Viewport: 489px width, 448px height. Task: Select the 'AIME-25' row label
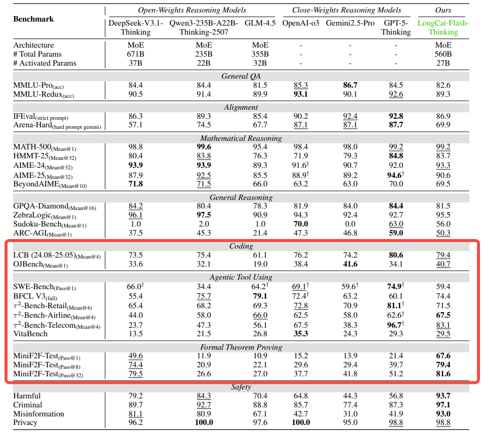tap(43, 175)
